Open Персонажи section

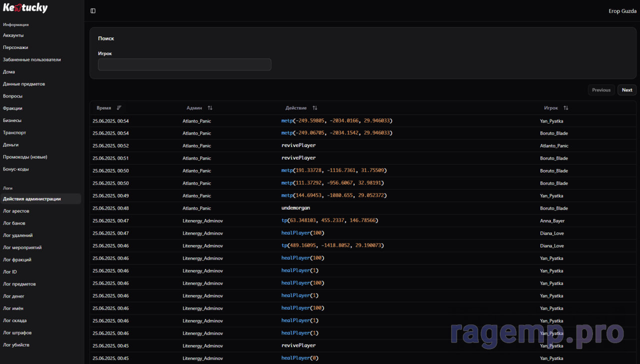point(15,47)
